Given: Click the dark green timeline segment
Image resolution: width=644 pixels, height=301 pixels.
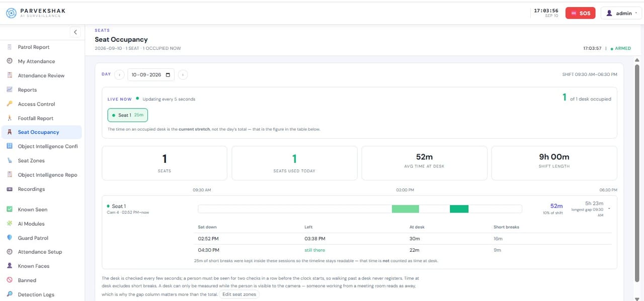Looking at the screenshot, I should point(459,209).
